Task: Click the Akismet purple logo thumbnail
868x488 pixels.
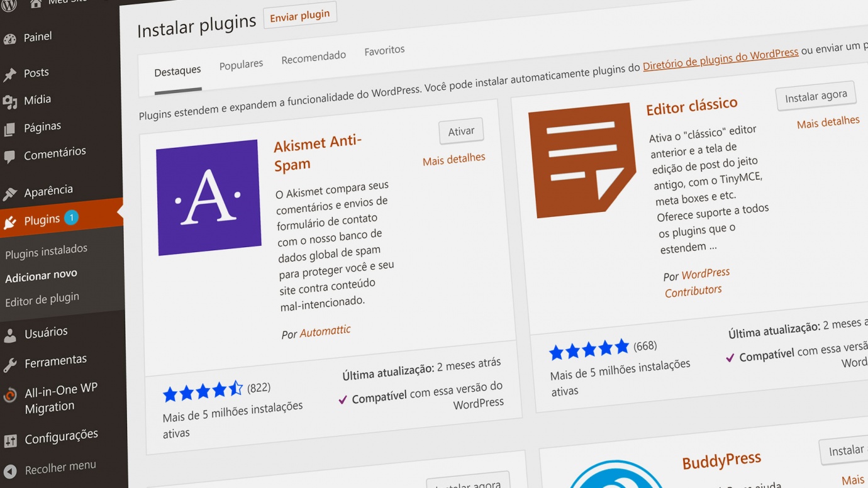Action: [x=209, y=197]
